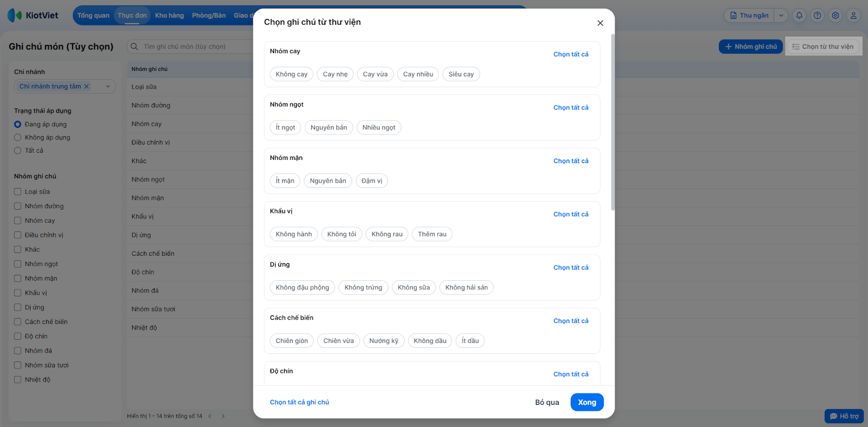Click the user account profile icon
Viewport: 868px width, 427px height.
coord(853,16)
